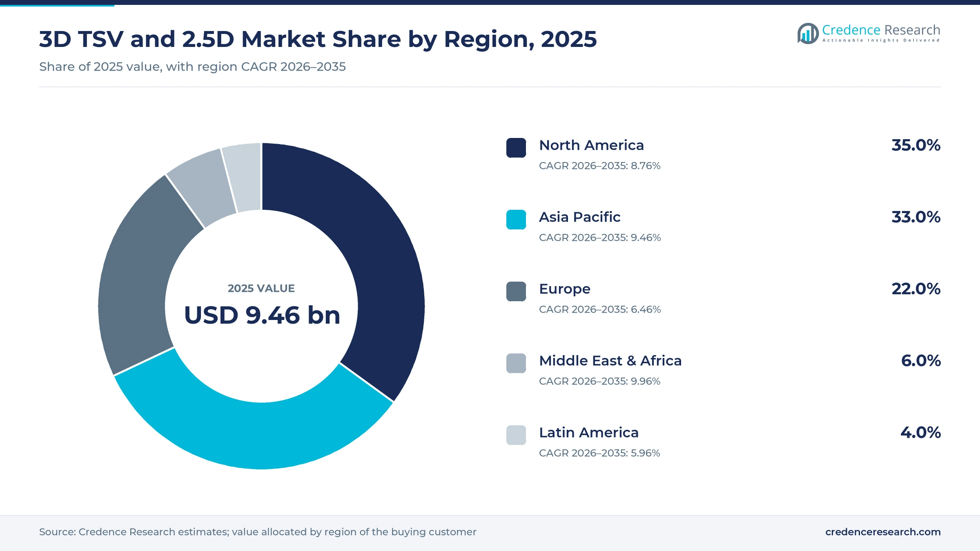Click the 4.0% share value

coord(920,433)
